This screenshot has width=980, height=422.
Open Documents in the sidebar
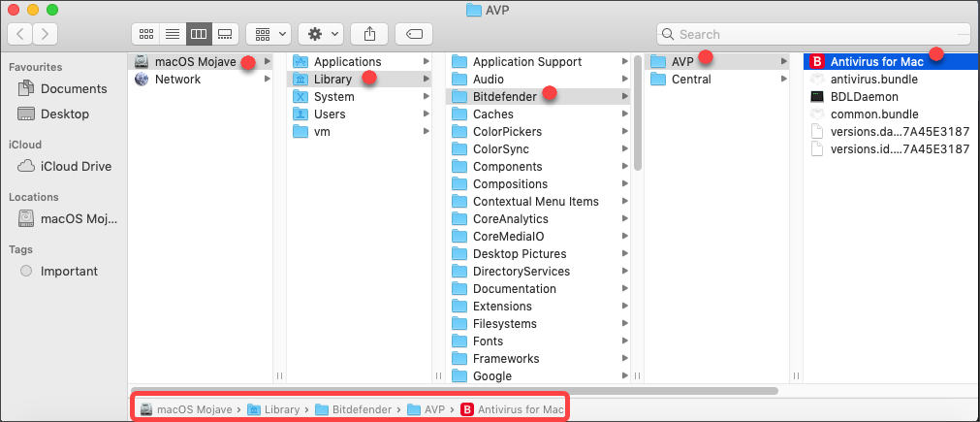64,89
